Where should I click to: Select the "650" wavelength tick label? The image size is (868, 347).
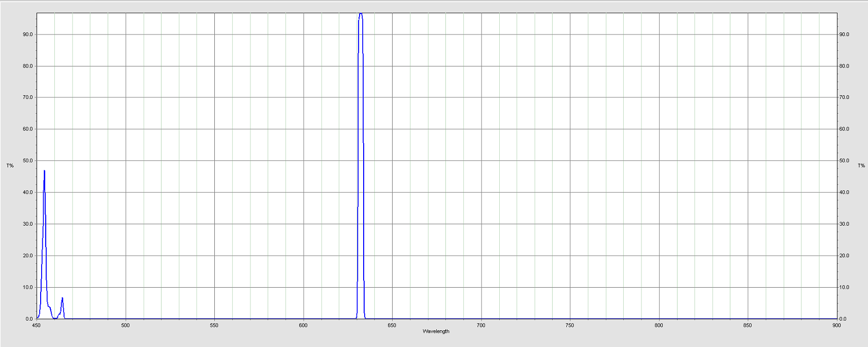[x=392, y=325]
